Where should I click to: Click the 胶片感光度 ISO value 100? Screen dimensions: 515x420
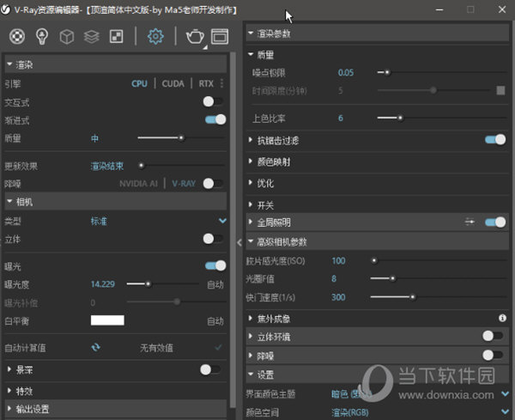coord(338,261)
